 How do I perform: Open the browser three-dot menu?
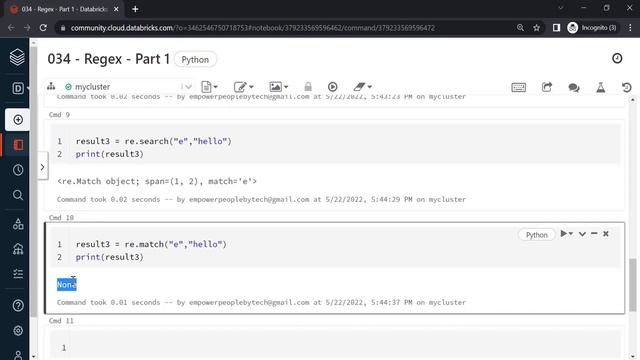pos(630,28)
